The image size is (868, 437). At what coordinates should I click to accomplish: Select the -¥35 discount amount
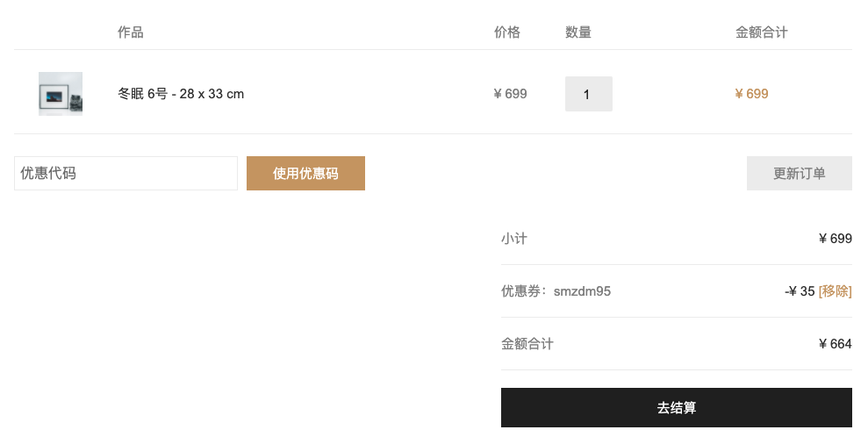[800, 291]
